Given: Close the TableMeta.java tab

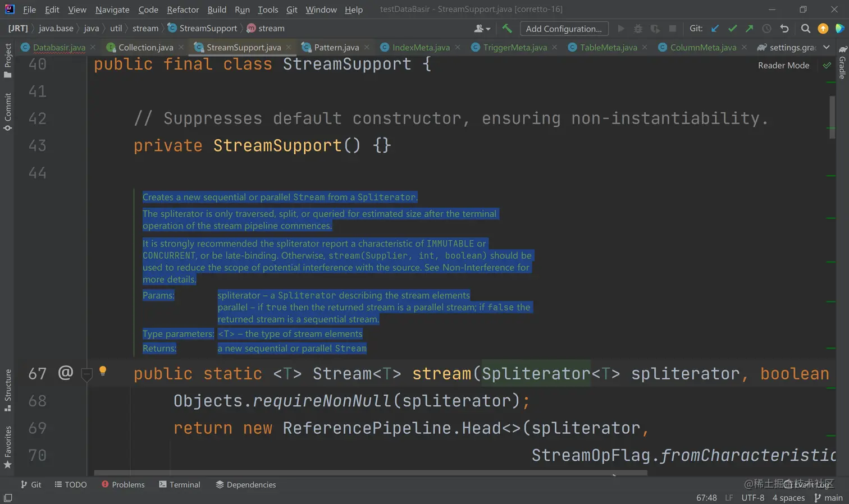Looking at the screenshot, I should pos(645,47).
